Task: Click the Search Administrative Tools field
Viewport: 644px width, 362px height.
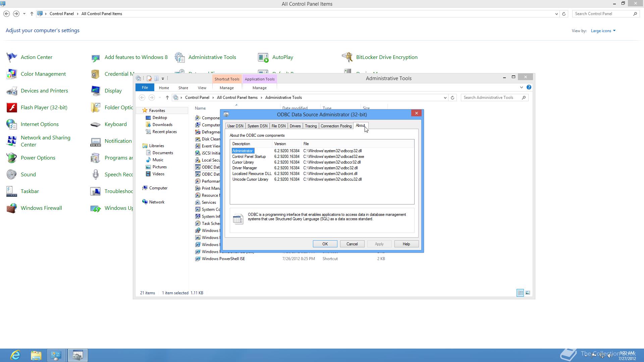Action: [491, 98]
